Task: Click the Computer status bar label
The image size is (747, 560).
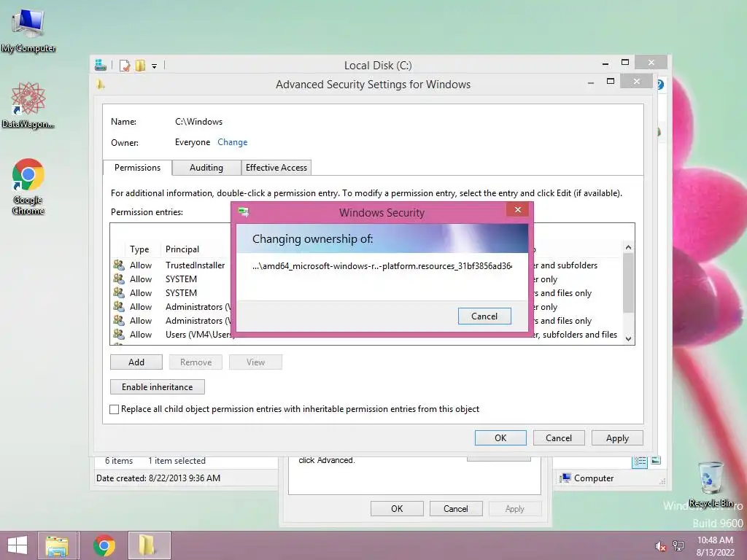Action: 594,478
